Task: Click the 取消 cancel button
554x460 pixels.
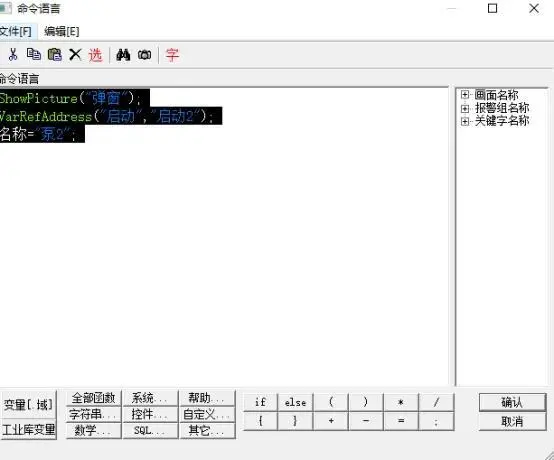Action: (x=512, y=421)
